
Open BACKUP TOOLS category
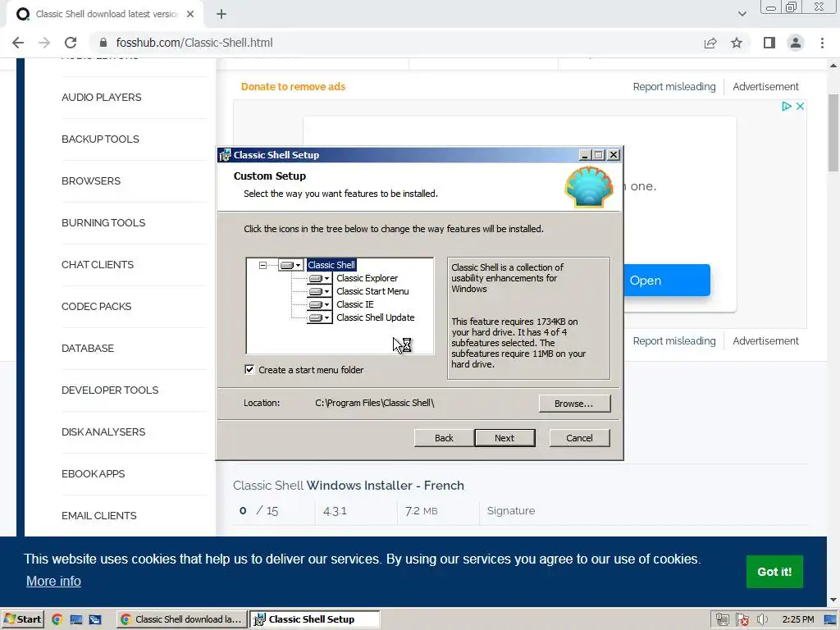tap(100, 139)
